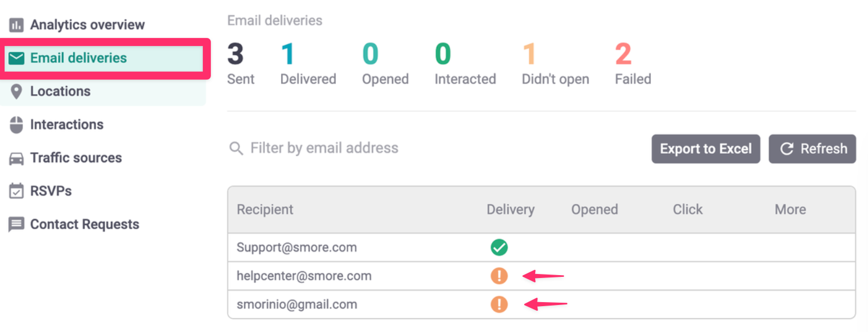Focus the Filter by email address field

click(x=324, y=148)
